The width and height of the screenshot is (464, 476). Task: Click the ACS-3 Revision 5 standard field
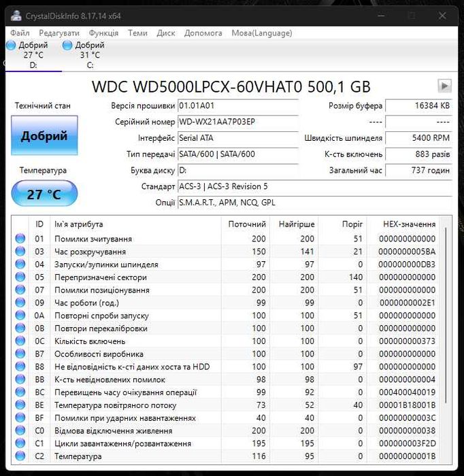(314, 186)
